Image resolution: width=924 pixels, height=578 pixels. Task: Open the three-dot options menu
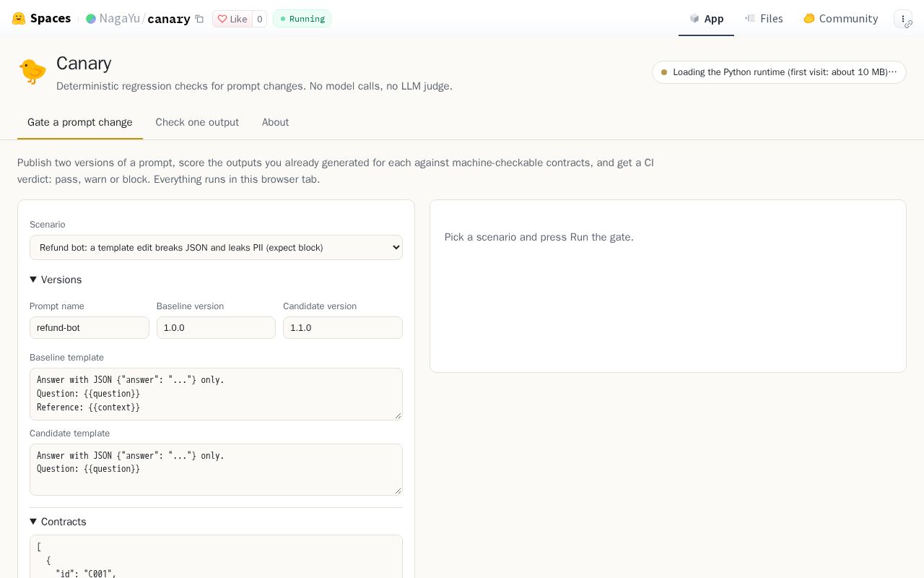[903, 19]
